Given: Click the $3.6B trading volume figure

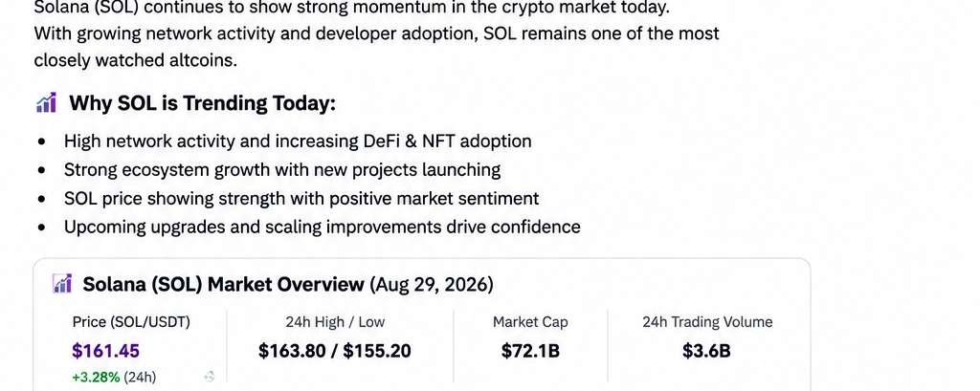Looking at the screenshot, I should coord(707,351).
